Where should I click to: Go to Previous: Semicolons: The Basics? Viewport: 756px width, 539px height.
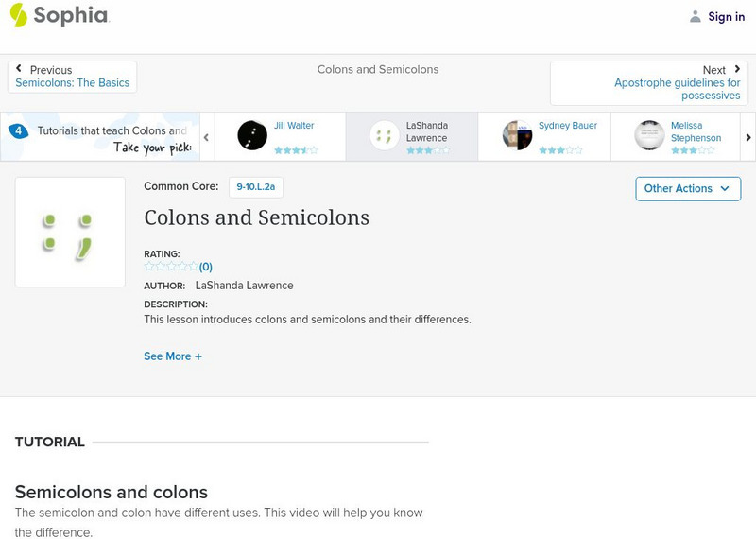coord(72,77)
